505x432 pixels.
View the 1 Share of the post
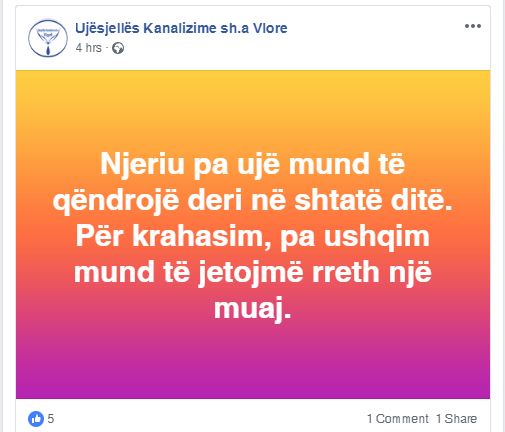click(456, 419)
